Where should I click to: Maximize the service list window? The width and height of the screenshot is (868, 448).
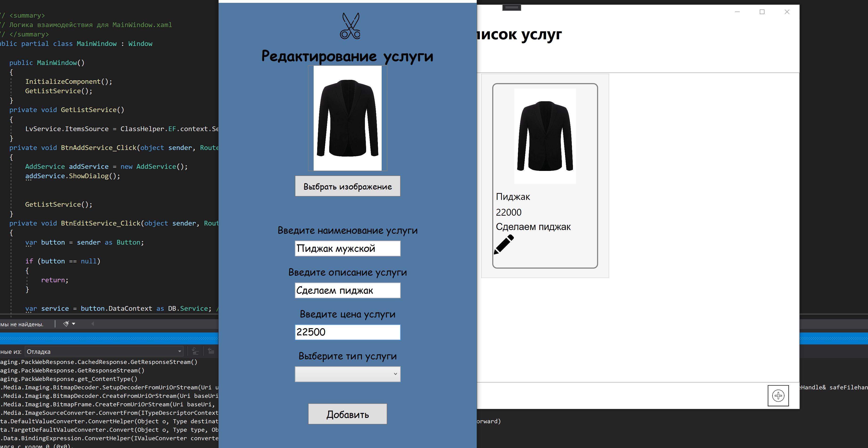point(762,12)
